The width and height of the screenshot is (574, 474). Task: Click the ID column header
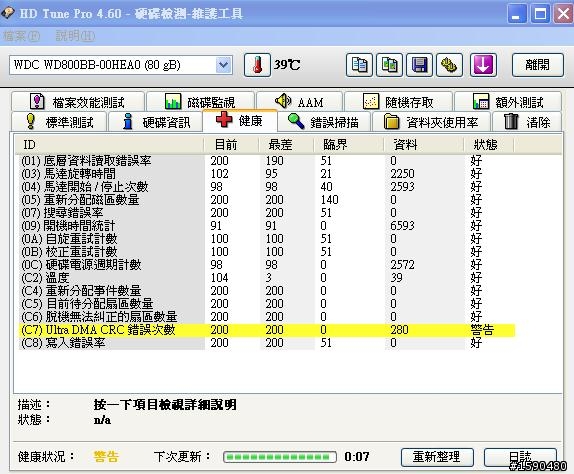(x=109, y=145)
